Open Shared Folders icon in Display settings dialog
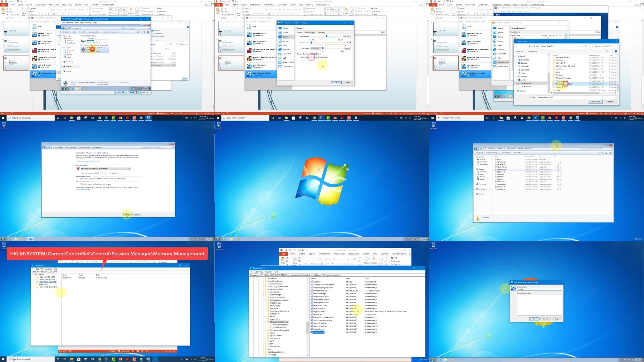This screenshot has width=644, height=362. point(280,62)
